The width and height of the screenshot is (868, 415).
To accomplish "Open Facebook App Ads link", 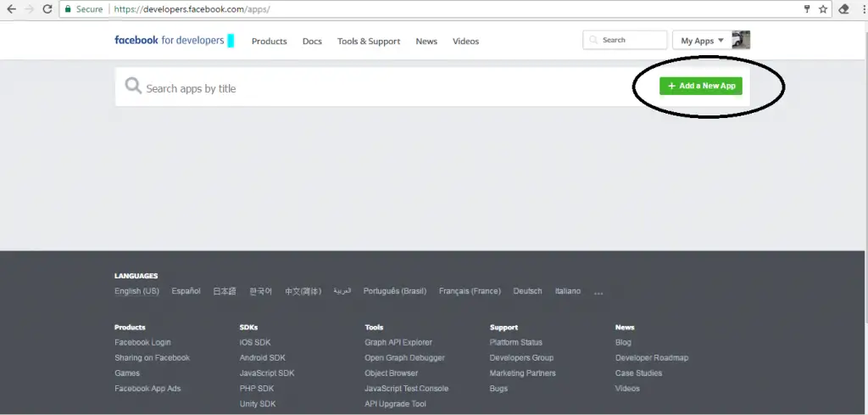I will tap(147, 389).
